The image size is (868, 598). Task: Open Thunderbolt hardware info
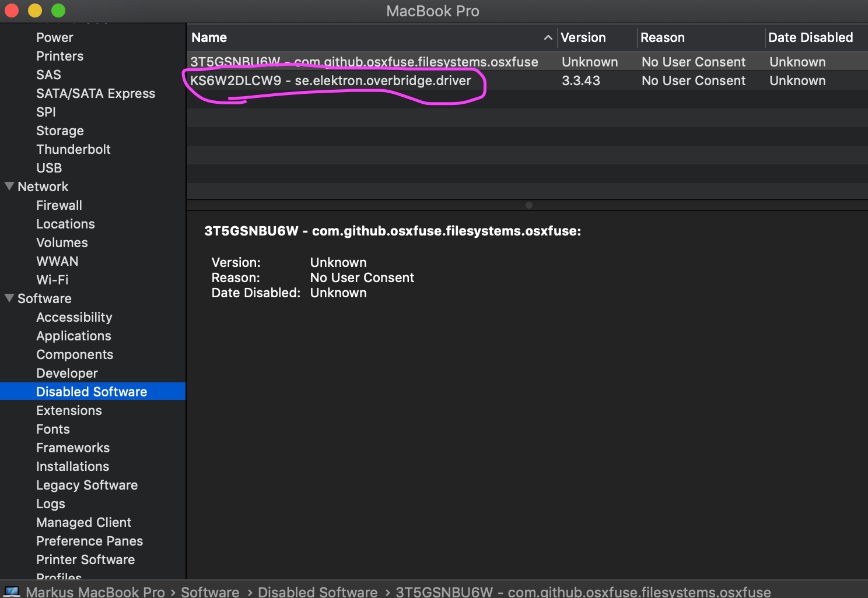[73, 149]
